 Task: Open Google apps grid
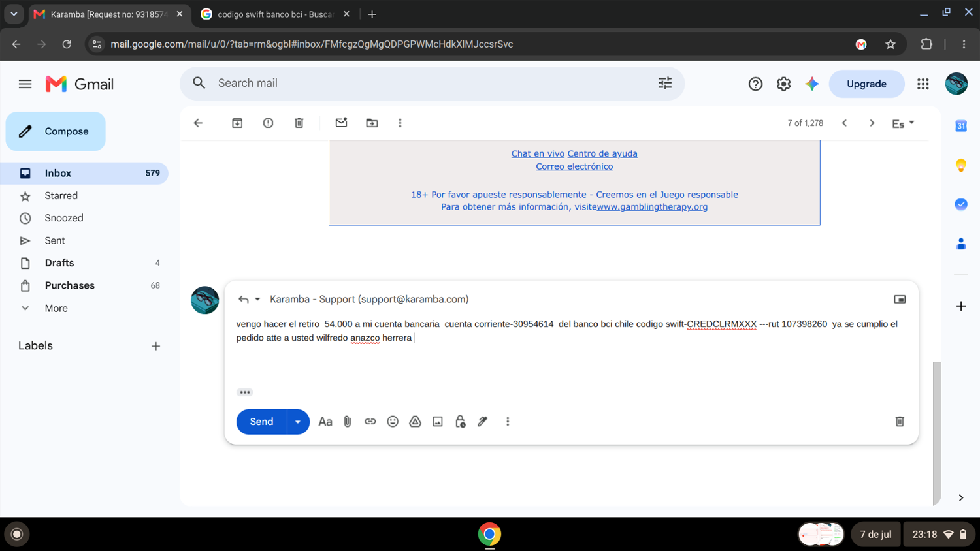tap(923, 84)
